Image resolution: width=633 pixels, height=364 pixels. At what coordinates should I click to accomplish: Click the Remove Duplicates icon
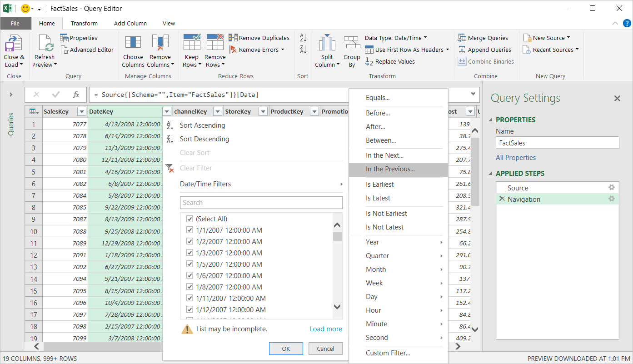click(233, 38)
